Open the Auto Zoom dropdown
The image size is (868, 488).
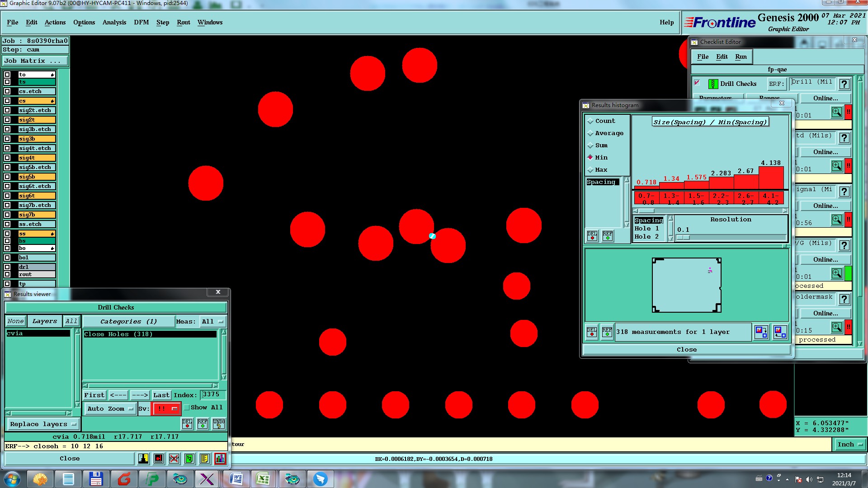(x=110, y=409)
